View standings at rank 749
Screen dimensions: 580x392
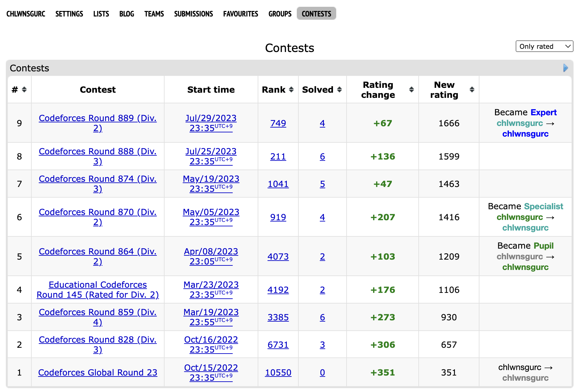point(278,123)
